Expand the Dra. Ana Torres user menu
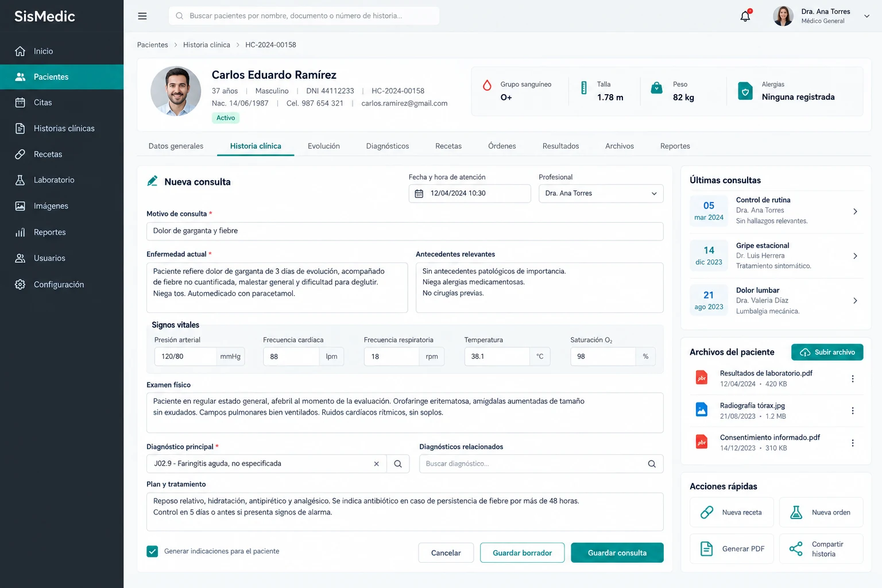Screen dimensions: 882x588 tap(867, 16)
